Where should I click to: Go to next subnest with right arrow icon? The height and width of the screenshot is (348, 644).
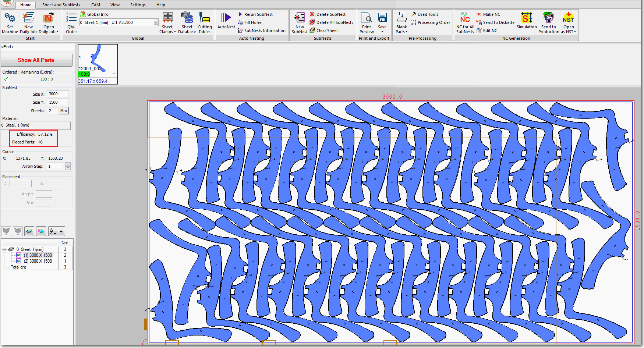pos(41,231)
